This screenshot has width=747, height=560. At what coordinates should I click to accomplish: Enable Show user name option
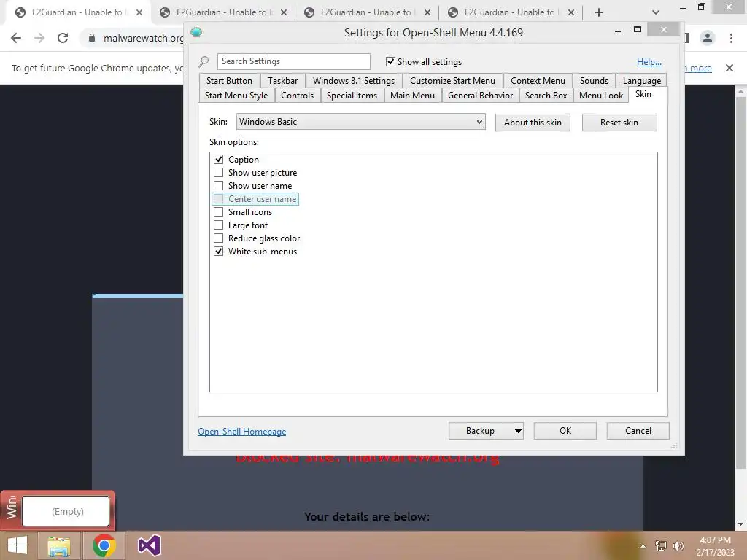click(x=218, y=186)
